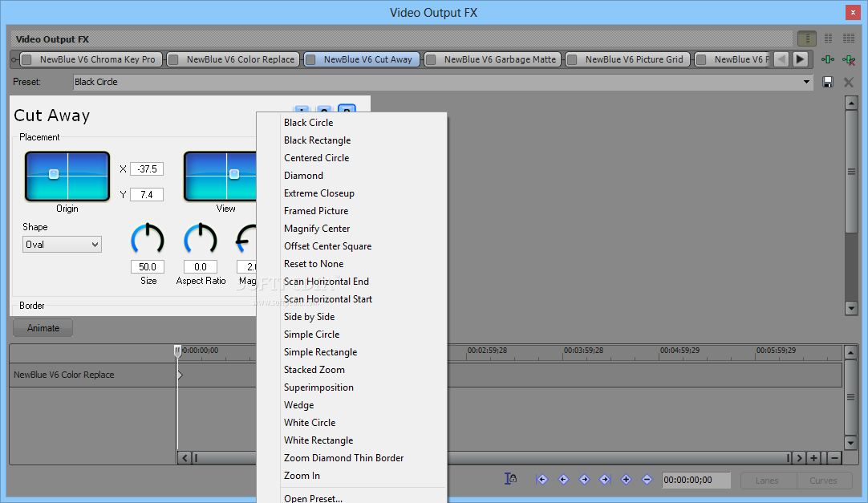
Task: Choose the Diamond preset
Action: coord(303,176)
